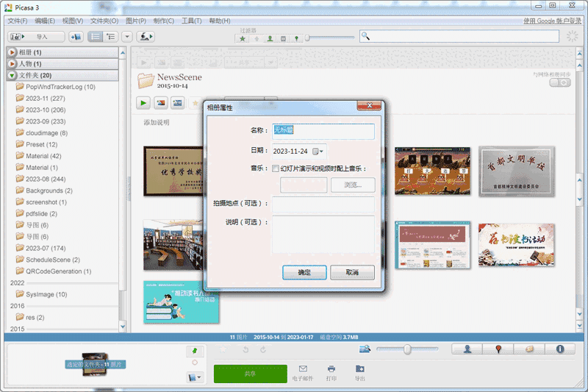Switch to flat folder list view
588x392 pixels.
point(96,36)
